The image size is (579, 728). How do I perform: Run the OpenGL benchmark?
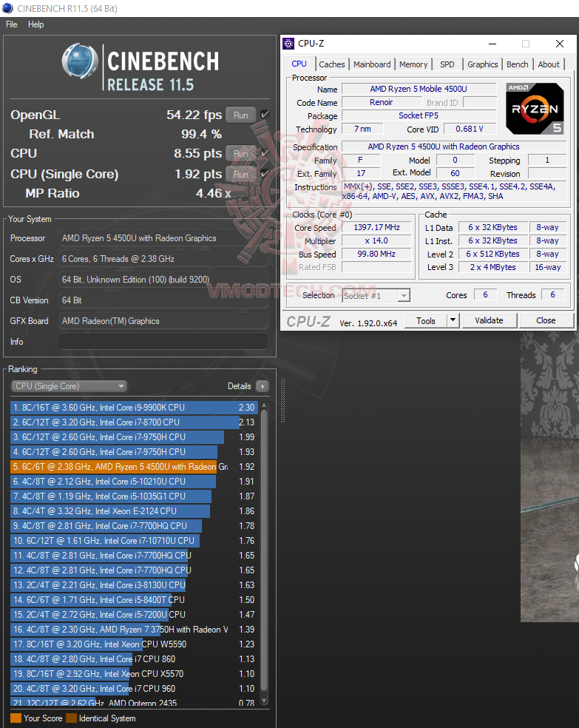point(241,115)
